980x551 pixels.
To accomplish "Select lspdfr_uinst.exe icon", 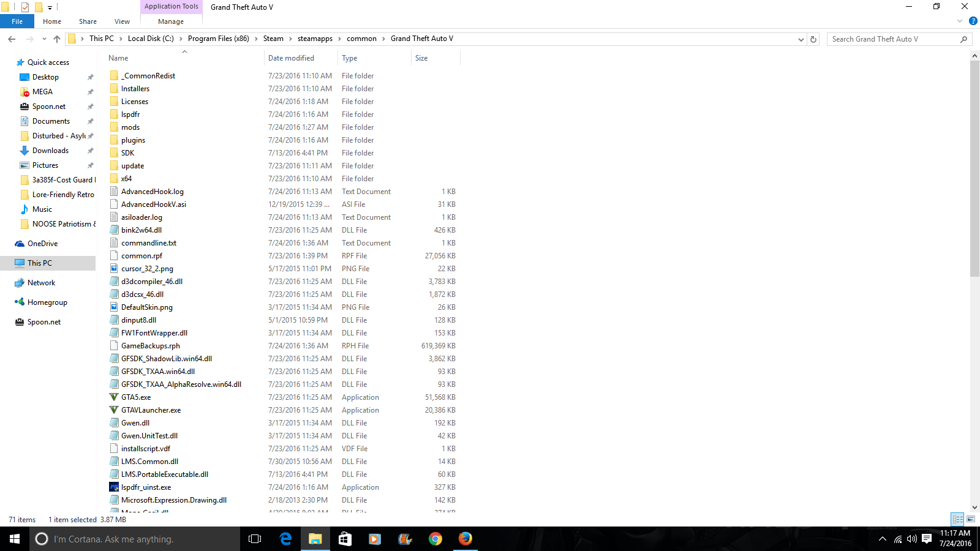I will 114,487.
